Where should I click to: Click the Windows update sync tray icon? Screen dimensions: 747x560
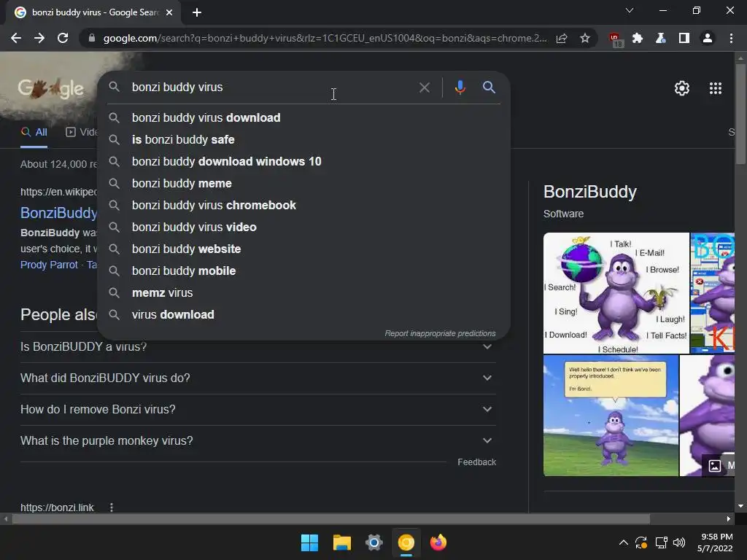pyautogui.click(x=641, y=542)
